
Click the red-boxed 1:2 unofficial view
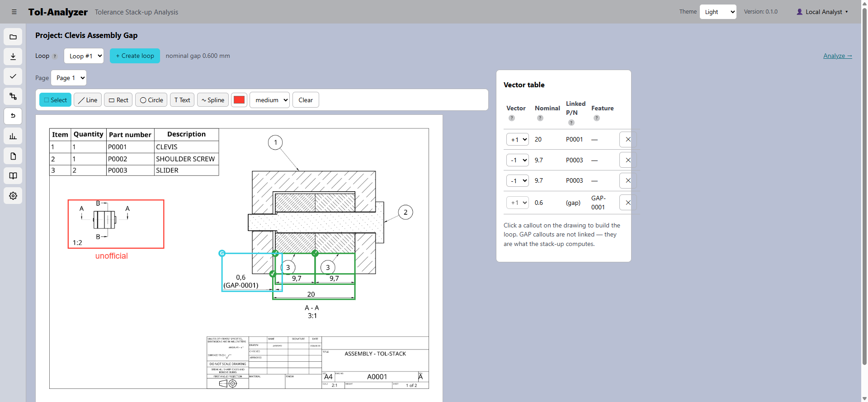116,224
